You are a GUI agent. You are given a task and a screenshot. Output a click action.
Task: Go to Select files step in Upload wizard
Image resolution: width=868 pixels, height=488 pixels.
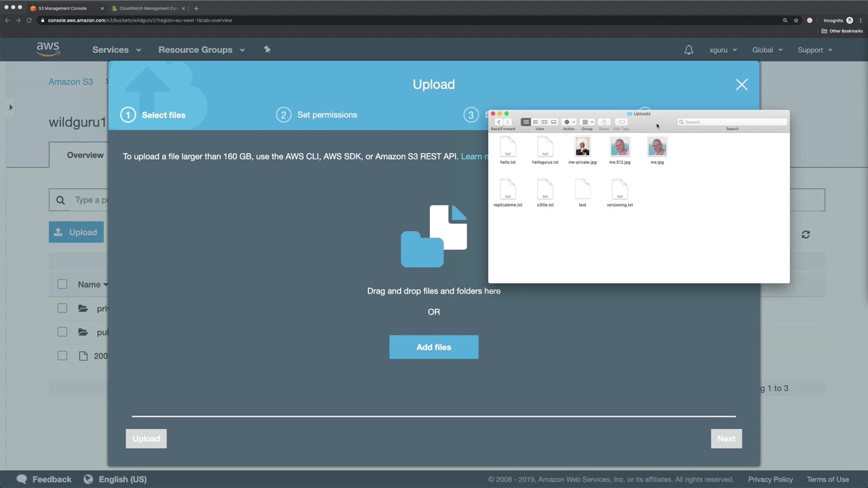tap(153, 115)
